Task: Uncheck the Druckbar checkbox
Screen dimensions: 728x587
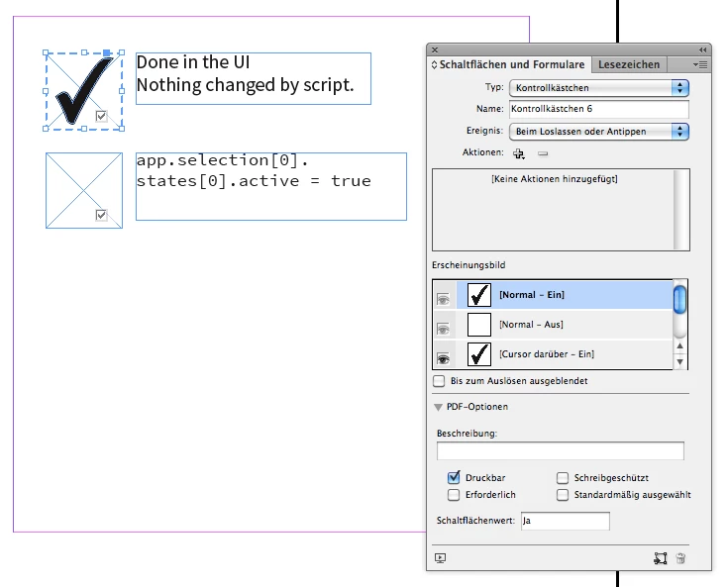Action: tap(454, 477)
